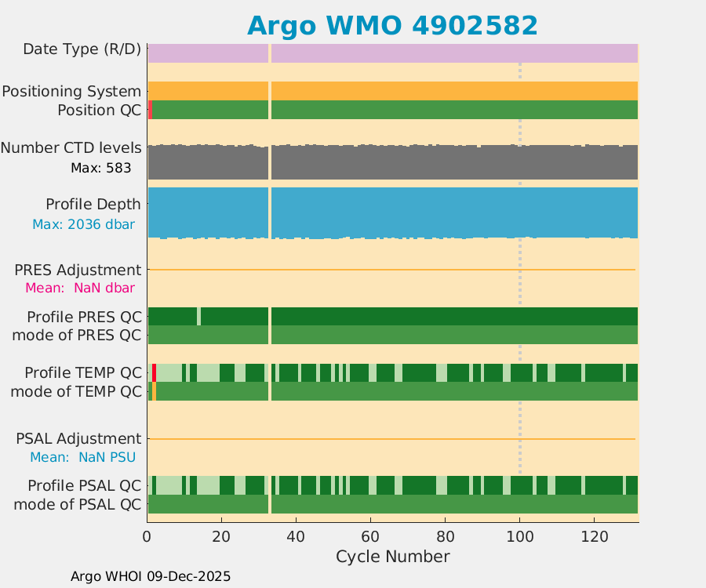This screenshot has height=588, width=706.
Task: Select the gray Number CTD levels bar
Action: tap(392, 163)
